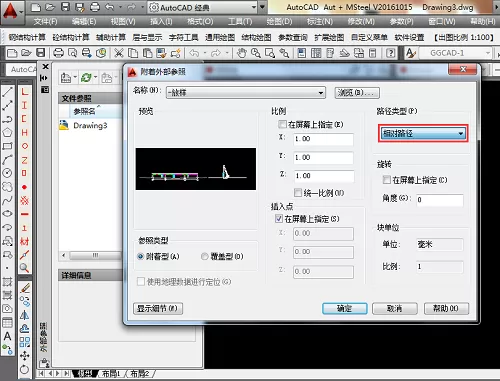500x381 pixels.
Task: Select Drawing3 in the file references list
Action: coord(90,125)
